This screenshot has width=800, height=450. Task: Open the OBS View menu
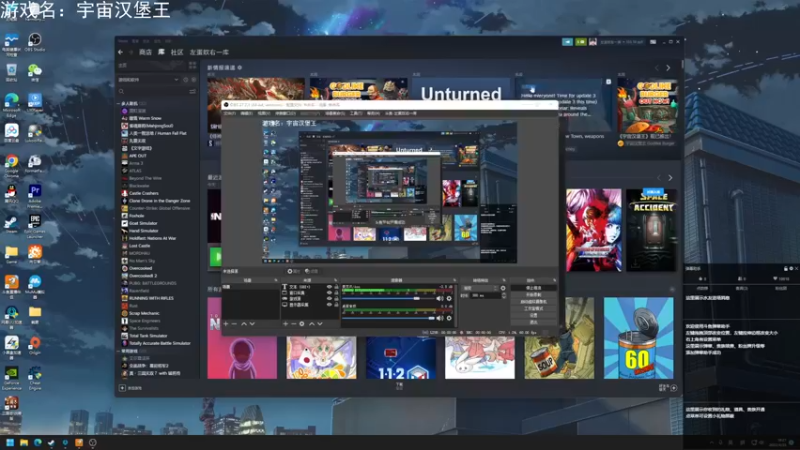pyautogui.click(x=263, y=113)
